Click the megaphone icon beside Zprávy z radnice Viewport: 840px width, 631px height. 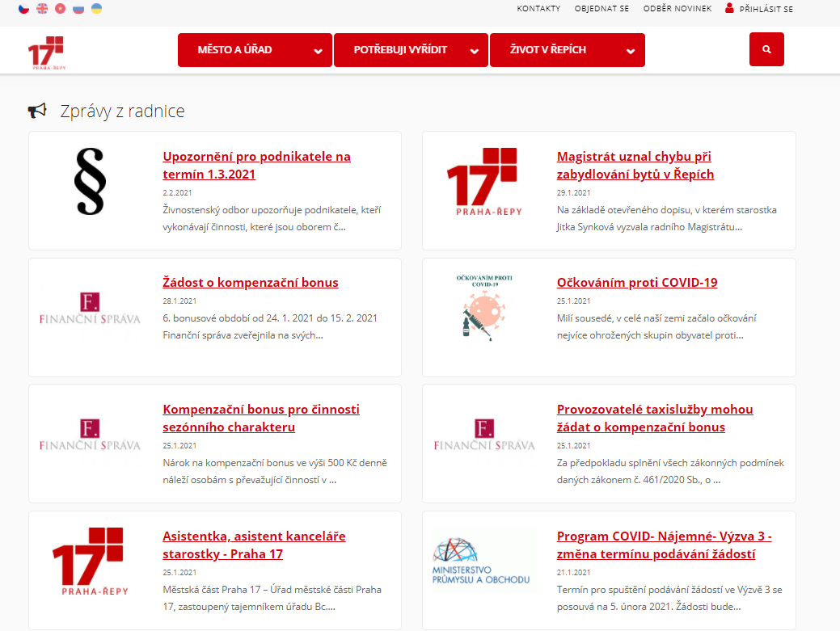(x=37, y=111)
